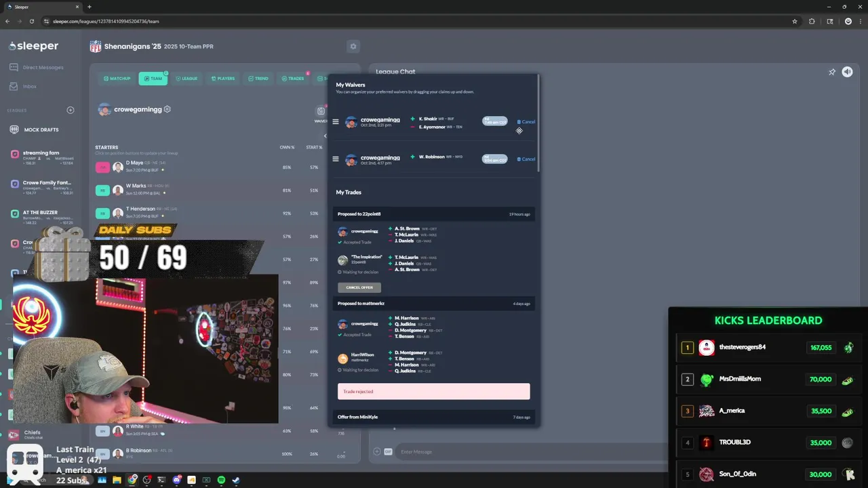Switch to the TEAM tab
This screenshot has width=868, height=488.
point(153,79)
